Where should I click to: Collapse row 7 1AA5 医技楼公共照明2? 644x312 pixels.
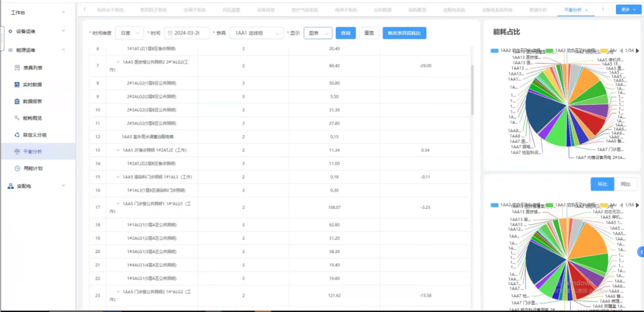pyautogui.click(x=118, y=62)
